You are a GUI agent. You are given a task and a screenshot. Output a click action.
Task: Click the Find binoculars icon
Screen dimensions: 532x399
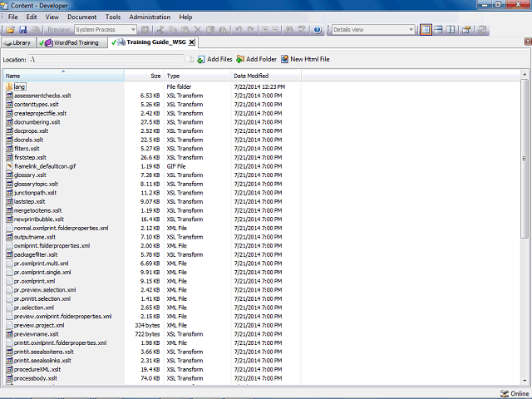click(289, 30)
